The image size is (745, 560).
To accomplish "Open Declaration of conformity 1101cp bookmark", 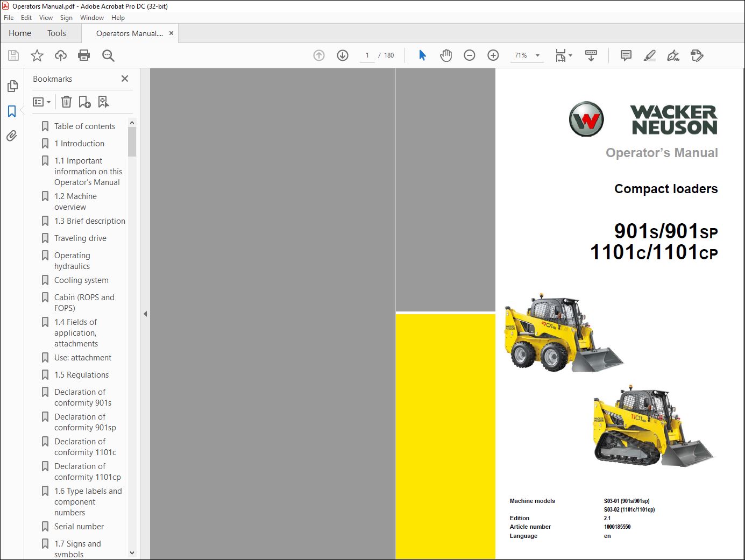I will click(87, 472).
